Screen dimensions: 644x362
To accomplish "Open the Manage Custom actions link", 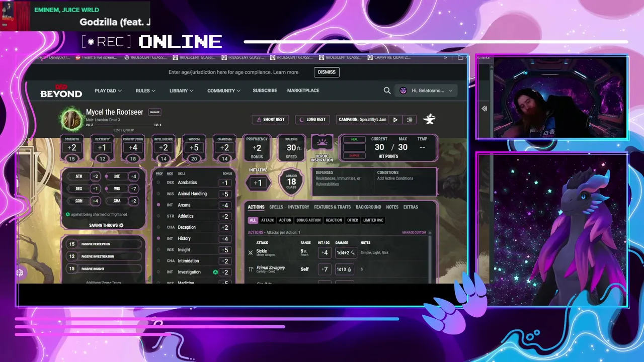I will click(414, 233).
